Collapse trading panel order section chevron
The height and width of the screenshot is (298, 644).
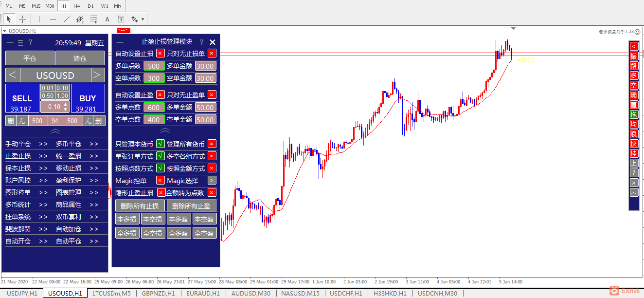55,131
